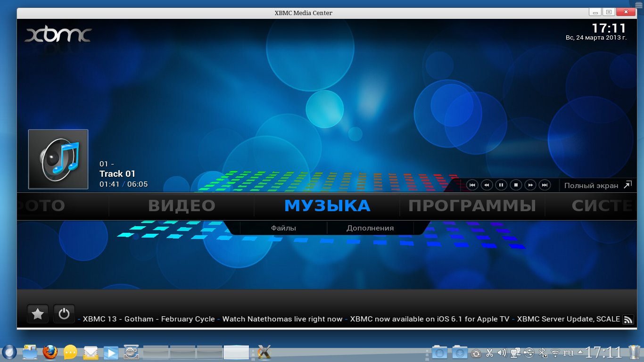Click the 'Watch Natethomas live right now' headline
Screen dimensions: 644x362
point(282,319)
